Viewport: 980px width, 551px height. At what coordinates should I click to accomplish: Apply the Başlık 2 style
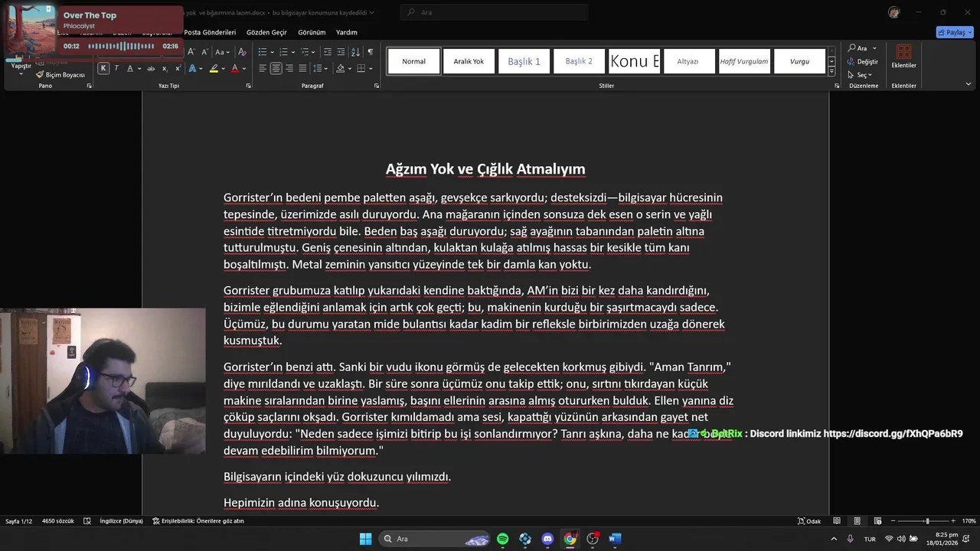579,61
